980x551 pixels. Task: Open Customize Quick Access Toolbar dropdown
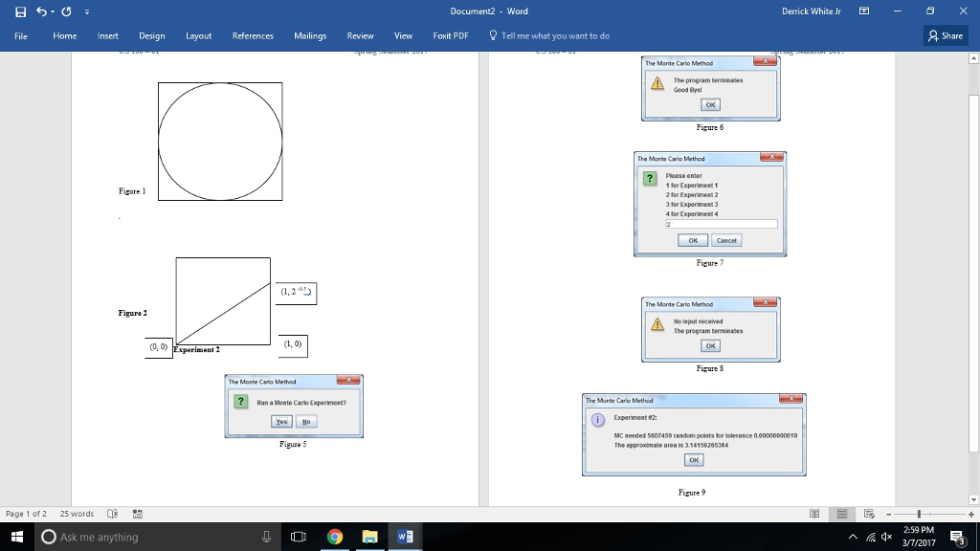point(86,11)
